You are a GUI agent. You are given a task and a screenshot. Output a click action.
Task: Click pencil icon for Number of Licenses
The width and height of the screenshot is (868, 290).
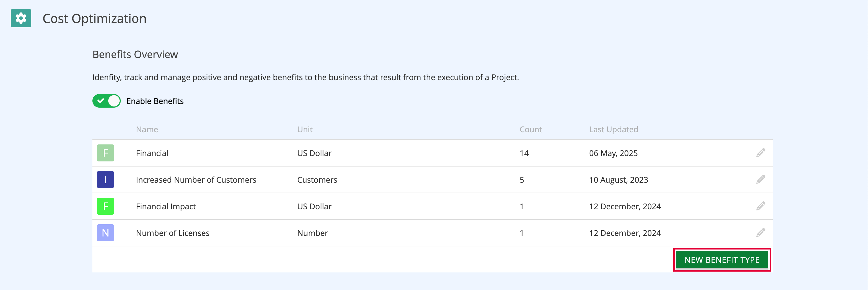761,233
